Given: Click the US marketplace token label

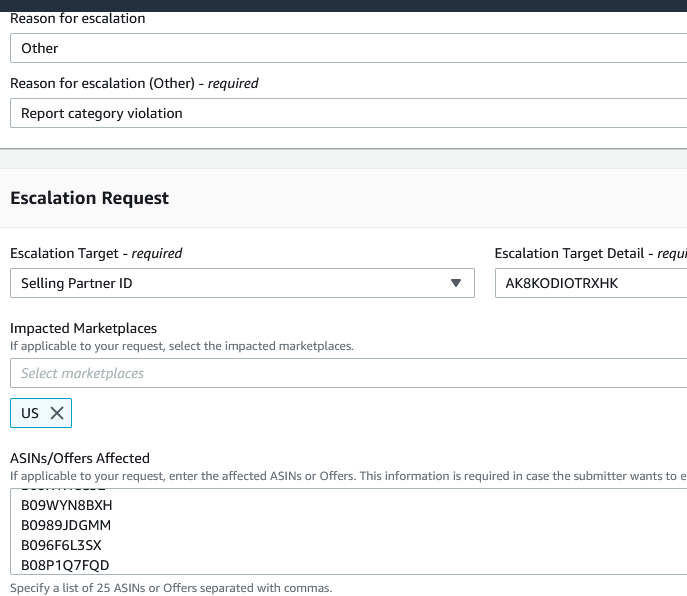Looking at the screenshot, I should [x=30, y=413].
